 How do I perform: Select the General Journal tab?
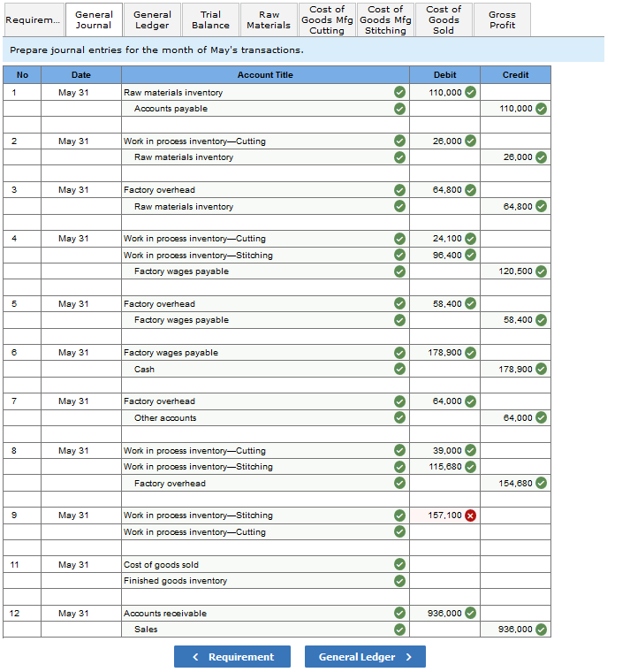pos(94,19)
